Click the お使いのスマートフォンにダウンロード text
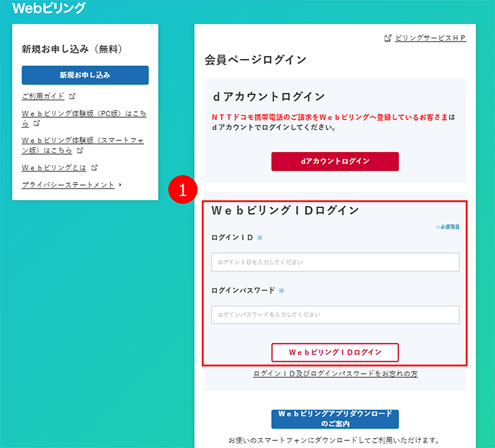 pos(334,440)
